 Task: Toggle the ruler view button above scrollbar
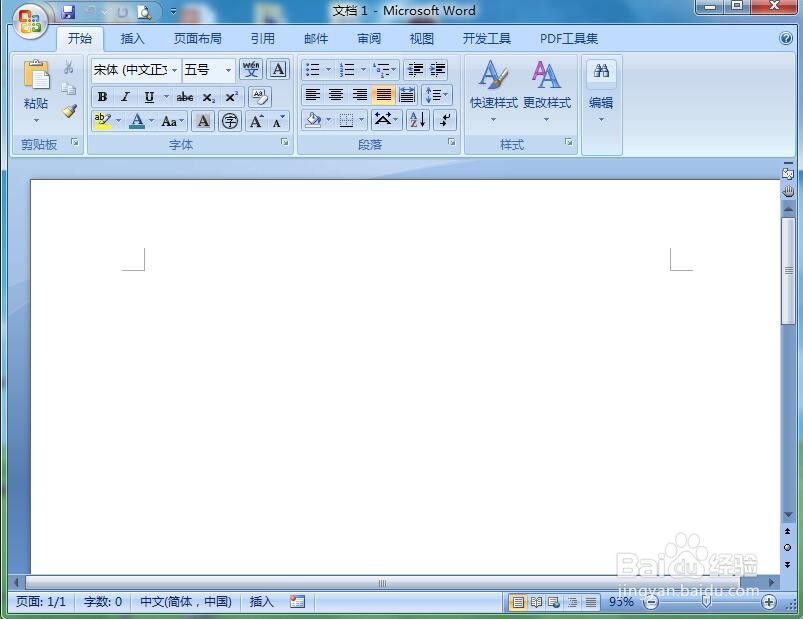coord(788,173)
